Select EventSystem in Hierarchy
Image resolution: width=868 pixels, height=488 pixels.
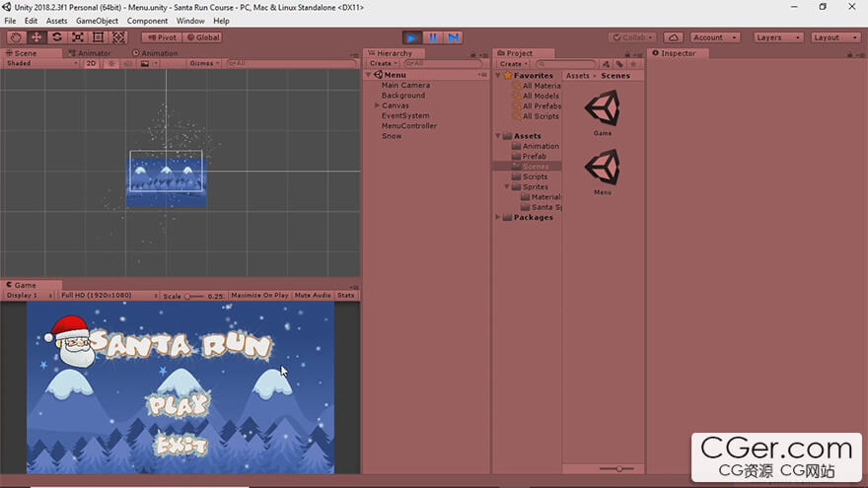pos(405,115)
